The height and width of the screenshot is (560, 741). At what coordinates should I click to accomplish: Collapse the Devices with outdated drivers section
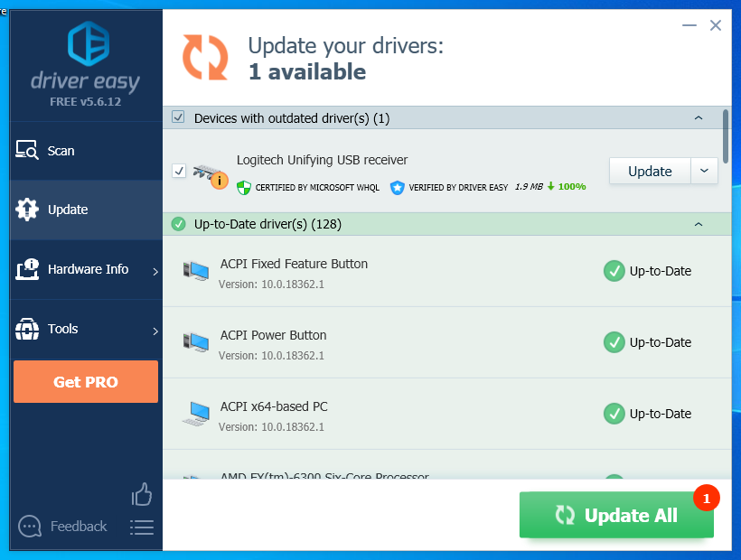click(699, 117)
